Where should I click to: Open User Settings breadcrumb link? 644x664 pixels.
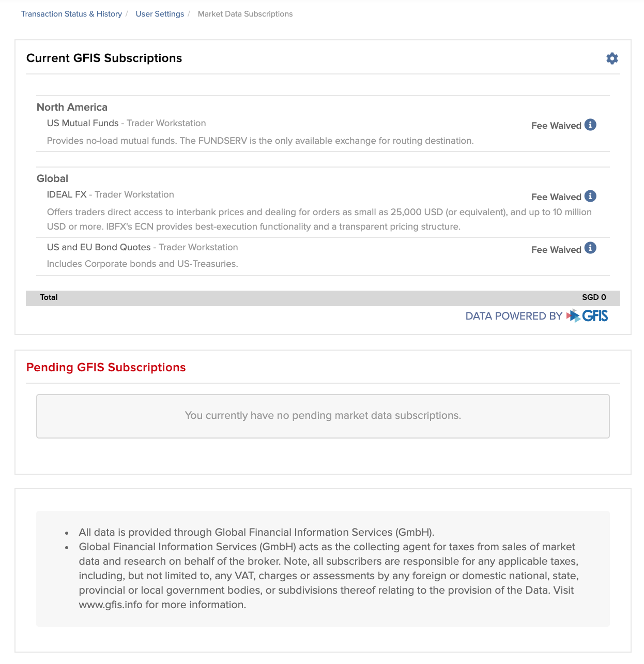point(160,14)
